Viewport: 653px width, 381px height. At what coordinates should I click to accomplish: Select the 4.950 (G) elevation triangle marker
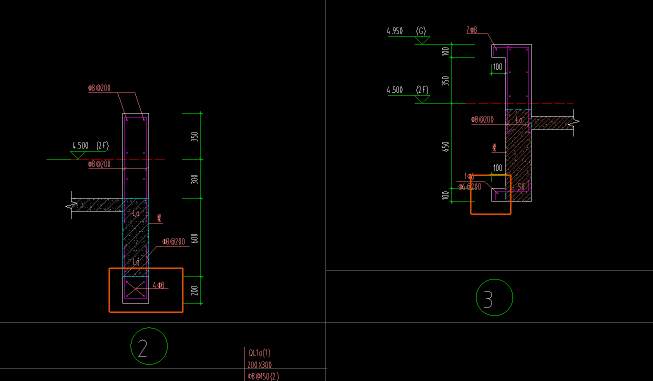pos(422,40)
